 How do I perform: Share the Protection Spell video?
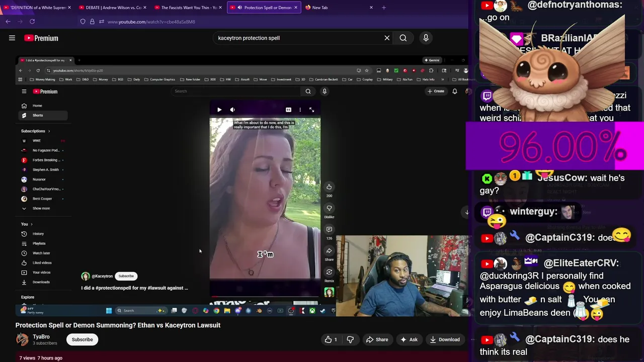(377, 339)
